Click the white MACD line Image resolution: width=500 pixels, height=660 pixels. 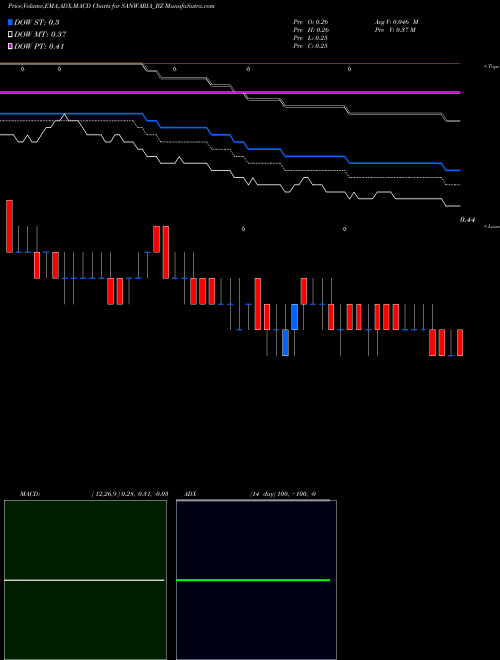pos(84,580)
